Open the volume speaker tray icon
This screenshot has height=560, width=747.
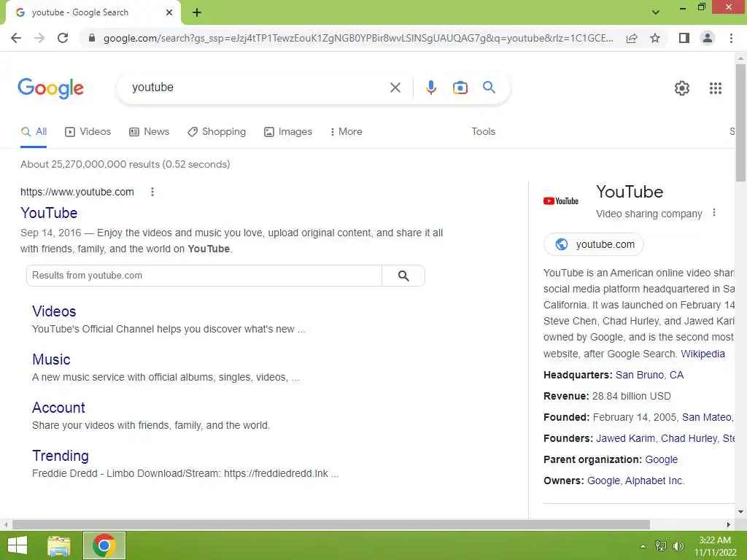[678, 546]
